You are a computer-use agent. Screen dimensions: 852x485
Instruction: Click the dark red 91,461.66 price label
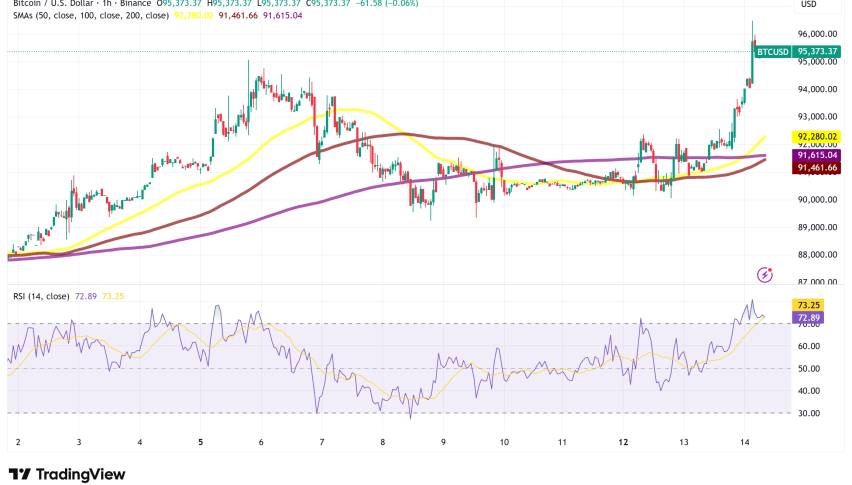(x=816, y=169)
